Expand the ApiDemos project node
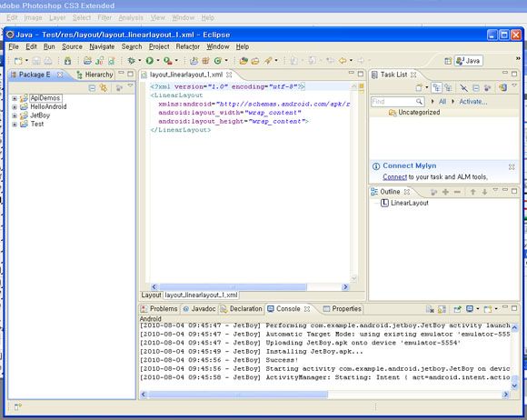 click(x=15, y=98)
